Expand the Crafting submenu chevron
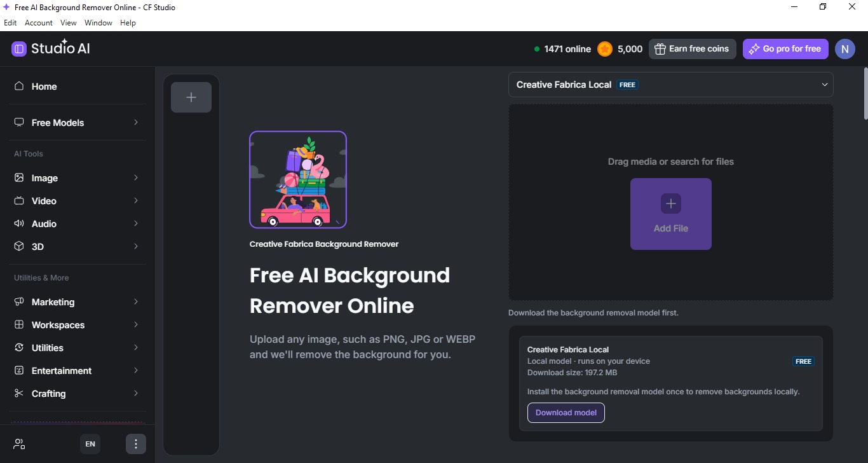Viewport: 868px width, 463px height. [136, 393]
